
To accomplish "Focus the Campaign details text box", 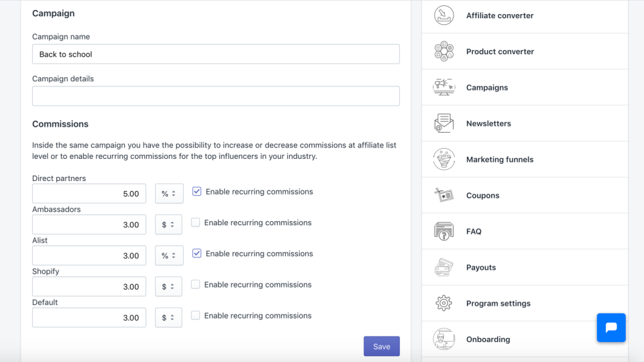I will [x=216, y=96].
